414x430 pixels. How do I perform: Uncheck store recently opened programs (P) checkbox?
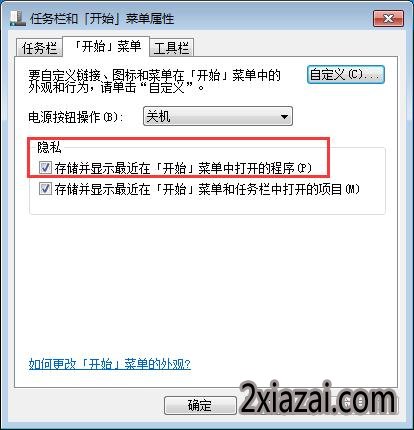pos(45,168)
